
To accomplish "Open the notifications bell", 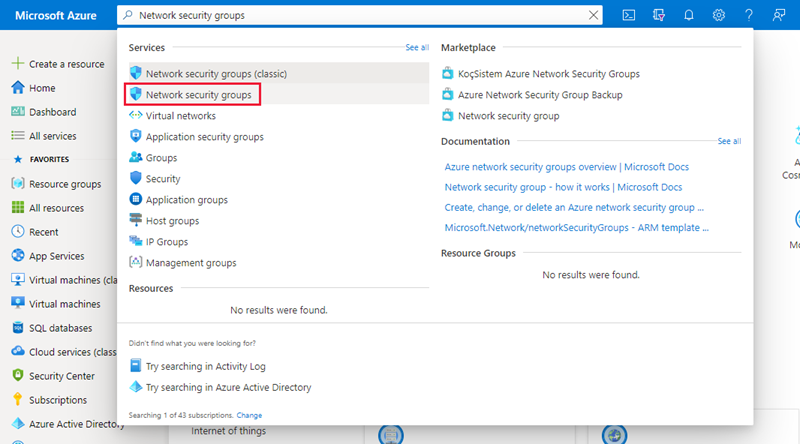I will (x=689, y=15).
